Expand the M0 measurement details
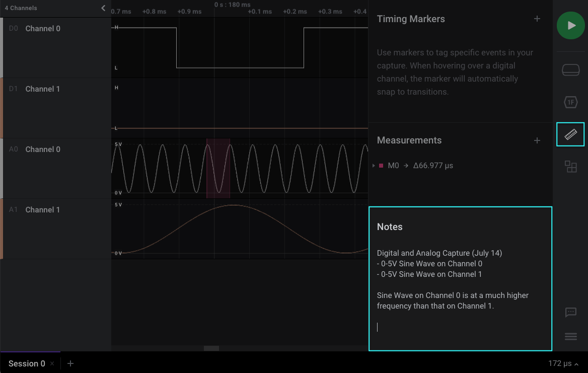This screenshot has width=588, height=373. (x=373, y=166)
